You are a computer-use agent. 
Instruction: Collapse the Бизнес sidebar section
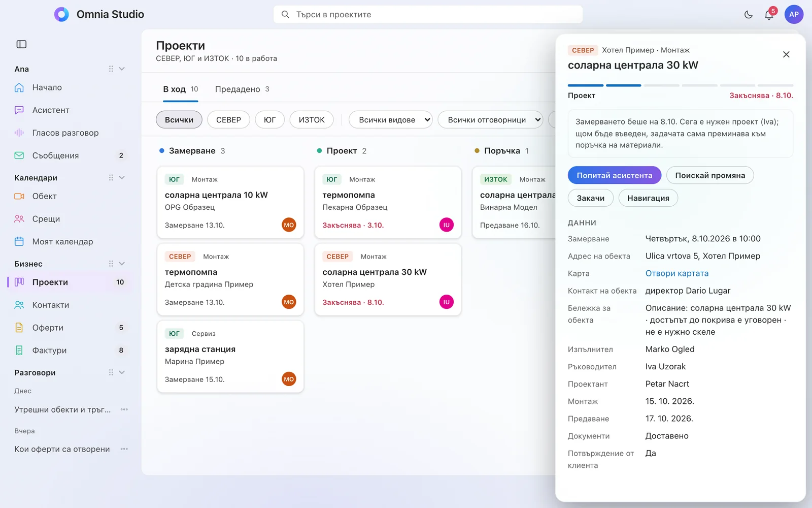122,264
